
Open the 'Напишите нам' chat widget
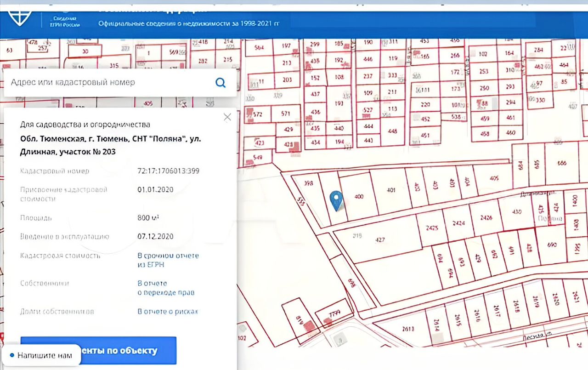coord(40,355)
